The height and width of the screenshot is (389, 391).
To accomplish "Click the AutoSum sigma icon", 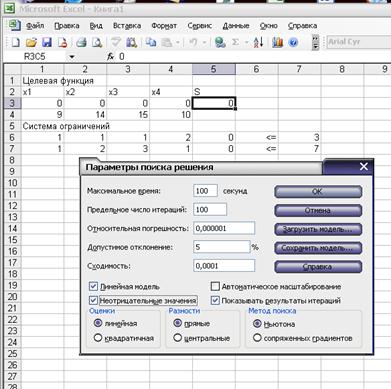I will pos(235,42).
